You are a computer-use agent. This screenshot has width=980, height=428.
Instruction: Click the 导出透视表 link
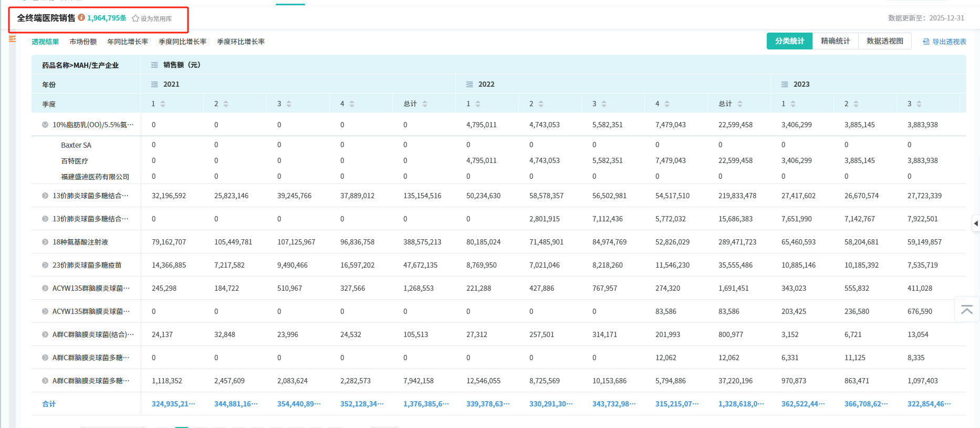[949, 42]
